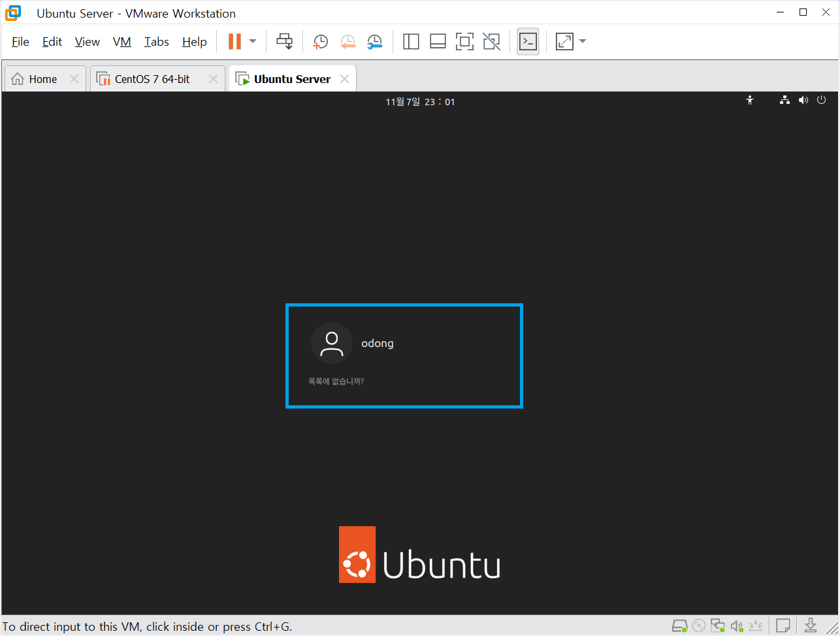Click the window resize grip corner

coord(833,628)
